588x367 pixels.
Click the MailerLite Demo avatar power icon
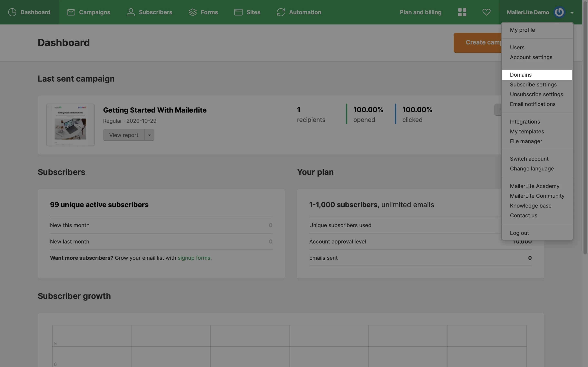tap(559, 12)
